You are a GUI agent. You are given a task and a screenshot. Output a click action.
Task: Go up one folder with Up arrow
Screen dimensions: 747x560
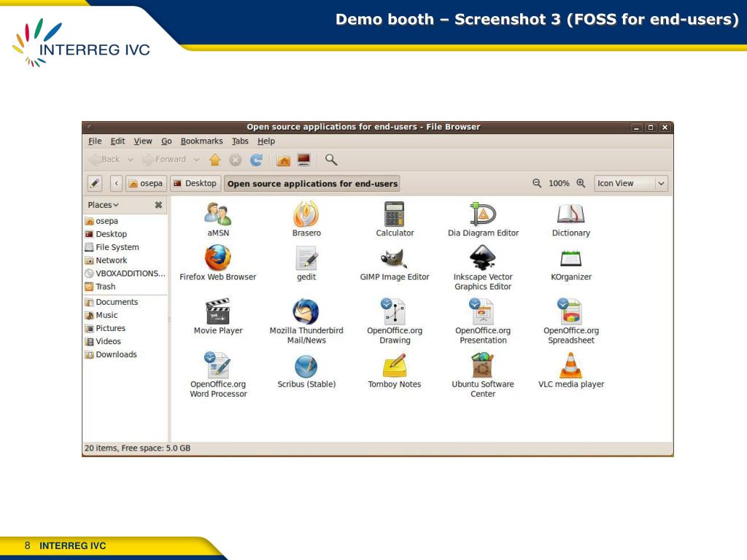click(214, 160)
